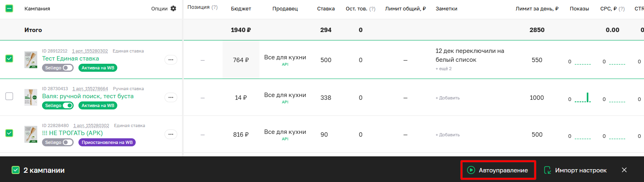The image size is (644, 182).
Task: Open three-dots menu for Валя: ручной поиск
Action: [171, 97]
